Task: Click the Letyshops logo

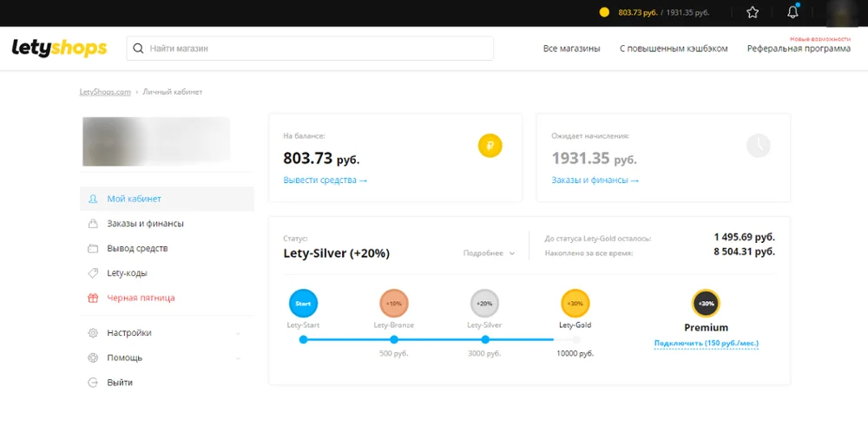Action: pos(59,48)
